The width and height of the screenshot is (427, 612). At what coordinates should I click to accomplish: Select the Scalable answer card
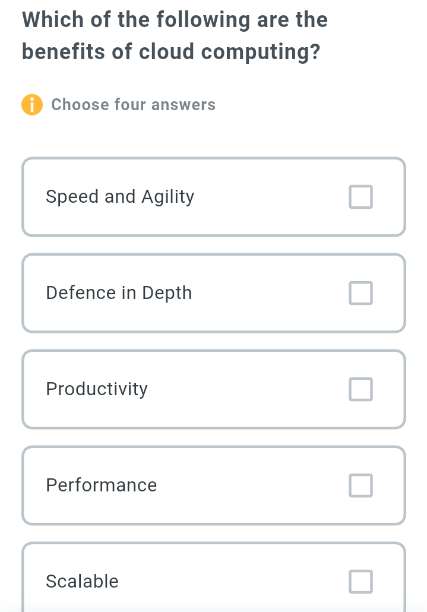(x=214, y=578)
